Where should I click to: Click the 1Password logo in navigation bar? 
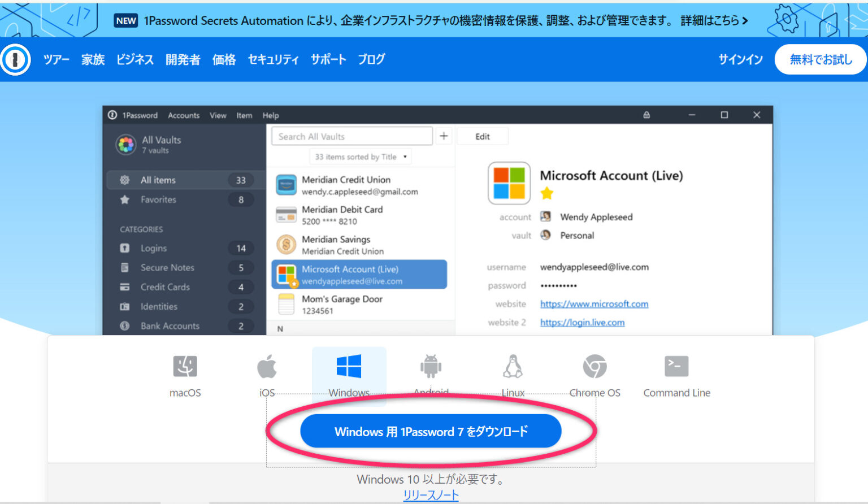point(15,59)
